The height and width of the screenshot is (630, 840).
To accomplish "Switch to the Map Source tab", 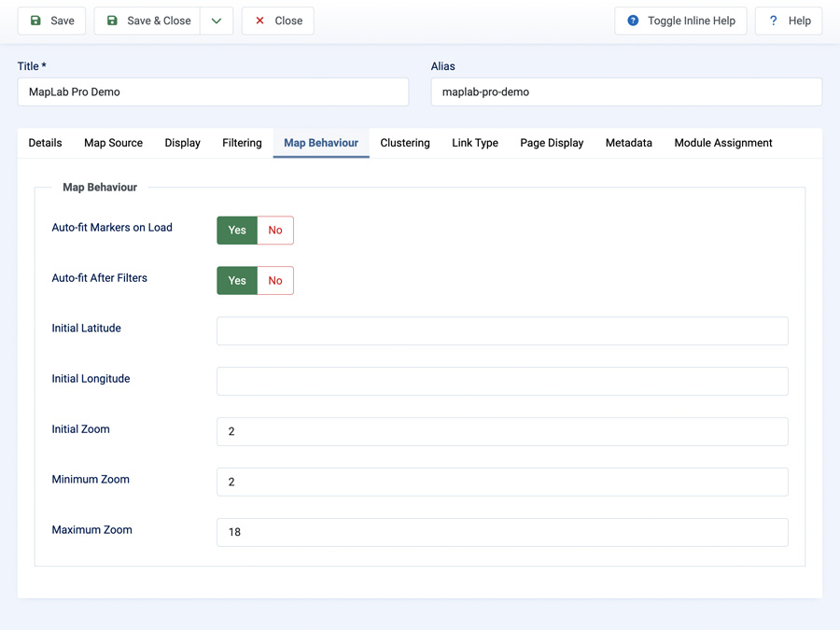I will [x=114, y=143].
